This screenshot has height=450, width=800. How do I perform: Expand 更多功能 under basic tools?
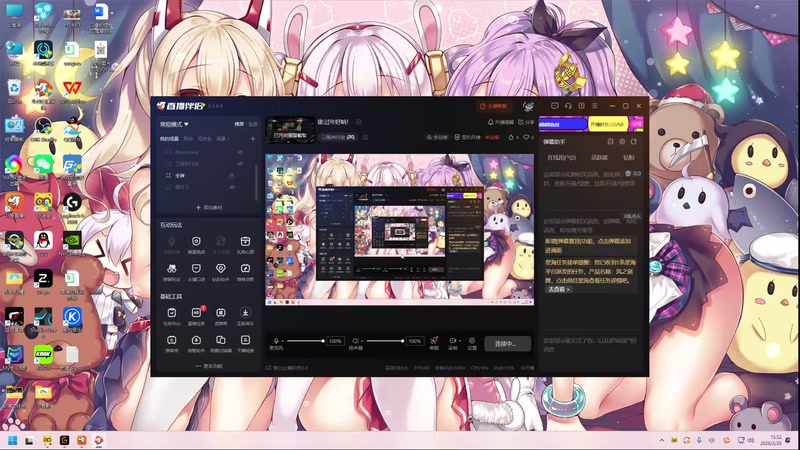tap(209, 366)
